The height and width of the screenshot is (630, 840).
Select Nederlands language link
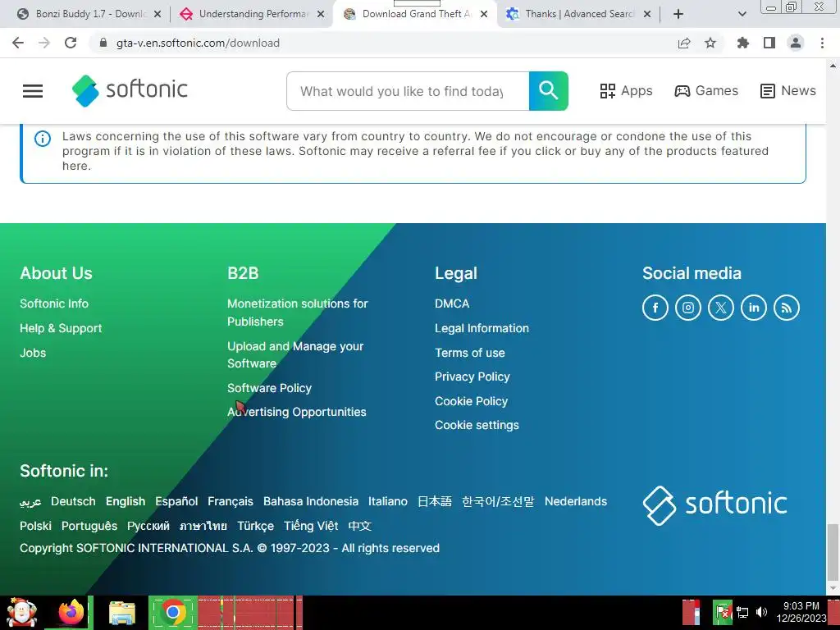[x=575, y=501]
